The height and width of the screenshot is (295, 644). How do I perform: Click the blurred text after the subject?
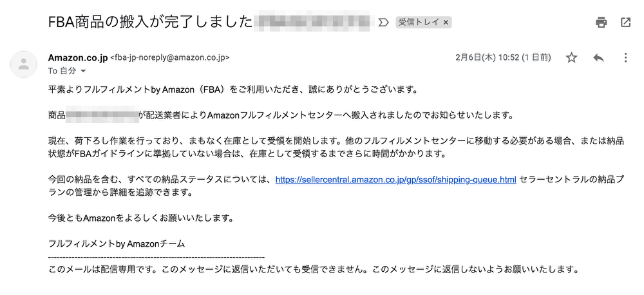314,22
